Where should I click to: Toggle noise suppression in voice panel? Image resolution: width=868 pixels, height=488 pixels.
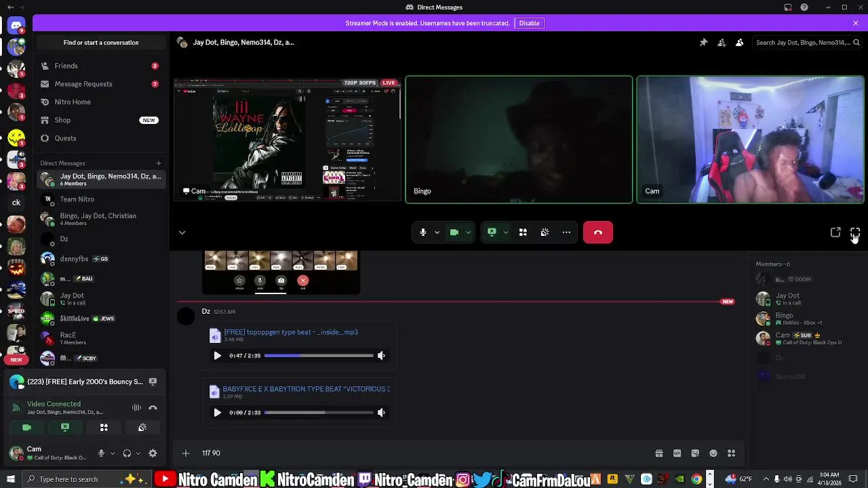136,408
